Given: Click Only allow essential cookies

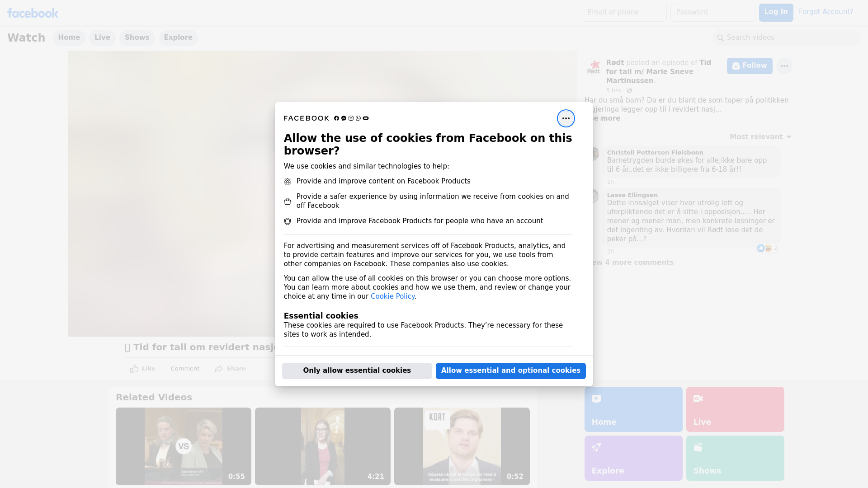Looking at the screenshot, I should point(357,371).
